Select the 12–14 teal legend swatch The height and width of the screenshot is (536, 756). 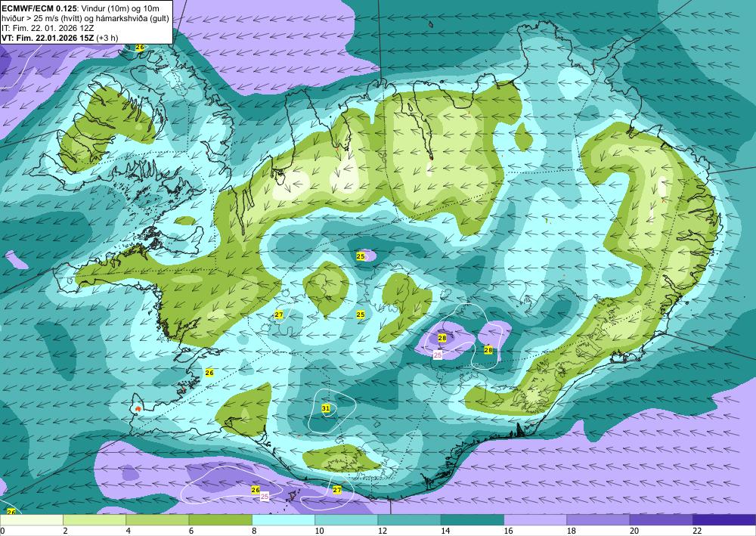[409, 519]
